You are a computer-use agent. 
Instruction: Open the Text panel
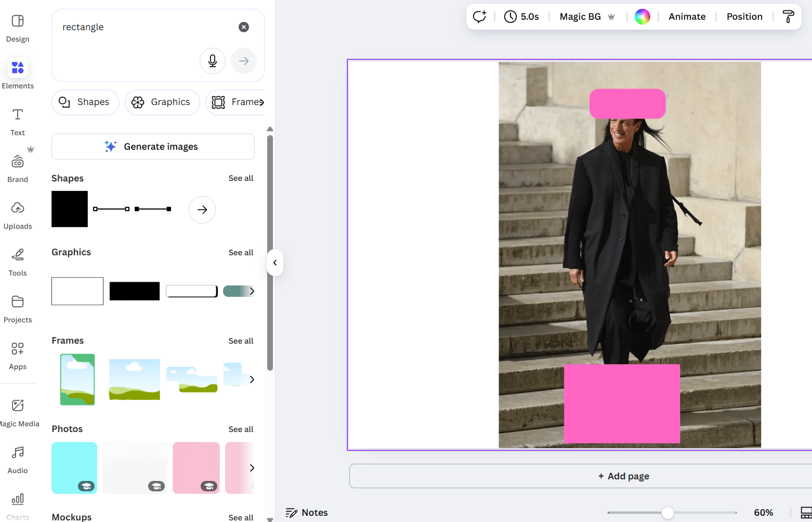pos(18,122)
